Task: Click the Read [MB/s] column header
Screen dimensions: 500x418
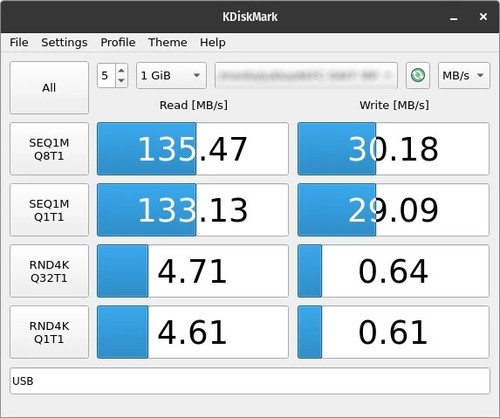Action: coord(194,105)
